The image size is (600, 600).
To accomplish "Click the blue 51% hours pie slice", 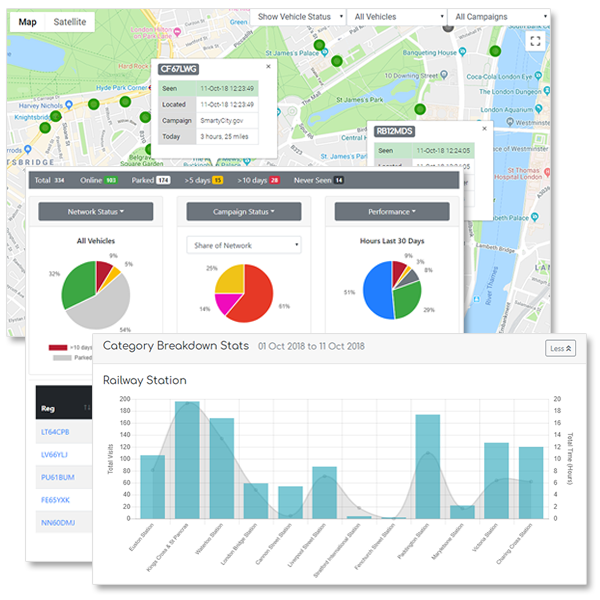I will (377, 291).
